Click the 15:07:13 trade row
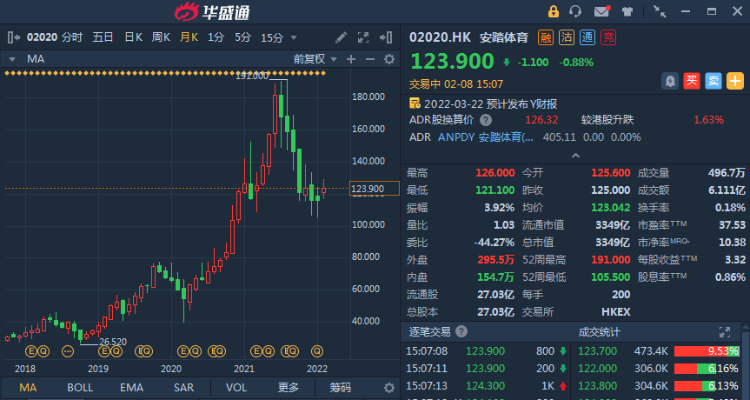The width and height of the screenshot is (750, 400). click(x=487, y=386)
